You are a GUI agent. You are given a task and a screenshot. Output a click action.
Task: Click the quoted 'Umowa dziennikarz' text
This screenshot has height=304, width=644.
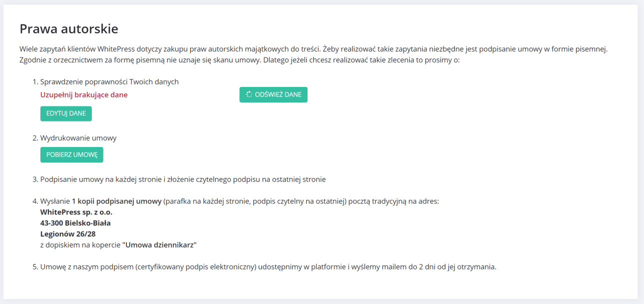159,245
